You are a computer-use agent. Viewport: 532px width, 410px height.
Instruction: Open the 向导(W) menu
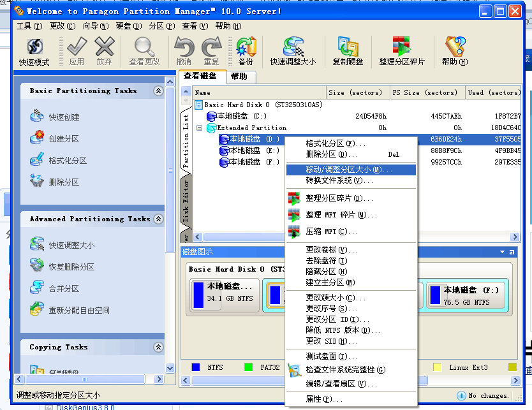tap(96, 26)
